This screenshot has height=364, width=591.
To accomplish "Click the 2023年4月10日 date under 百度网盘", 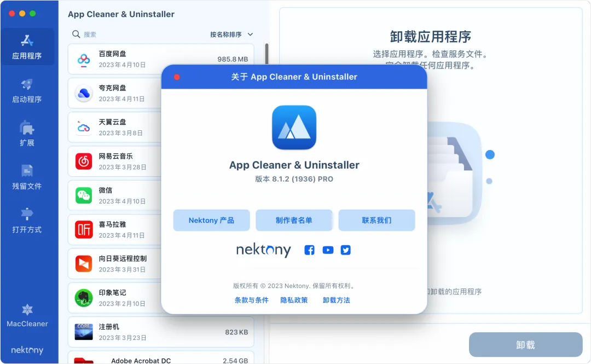I will click(122, 65).
